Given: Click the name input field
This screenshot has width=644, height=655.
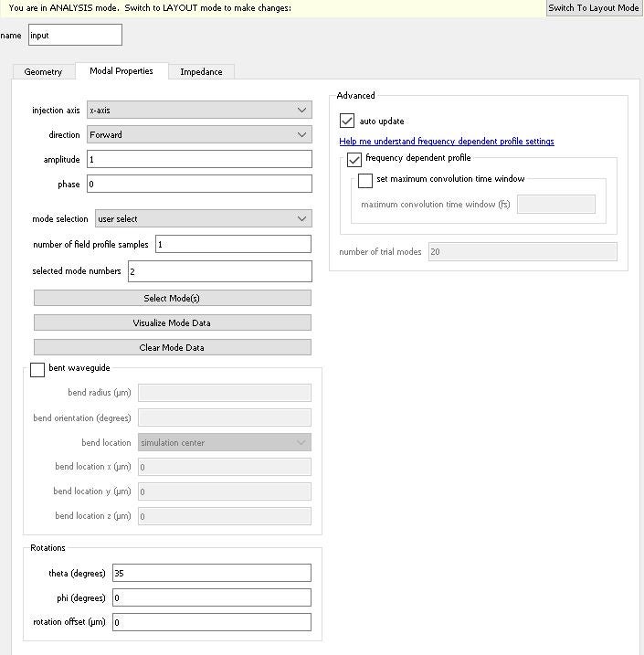Looking at the screenshot, I should (x=75, y=35).
